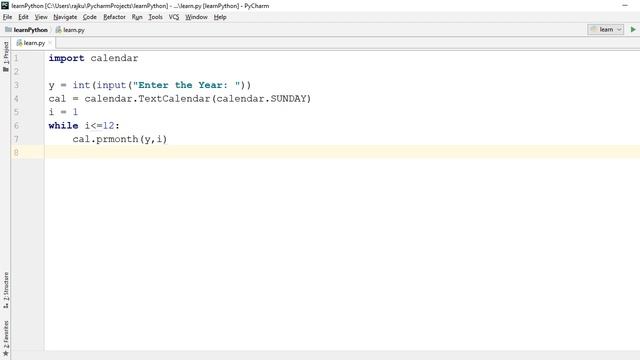The height and width of the screenshot is (360, 640).
Task: Click 'calendar' on line 1
Action: tap(114, 58)
